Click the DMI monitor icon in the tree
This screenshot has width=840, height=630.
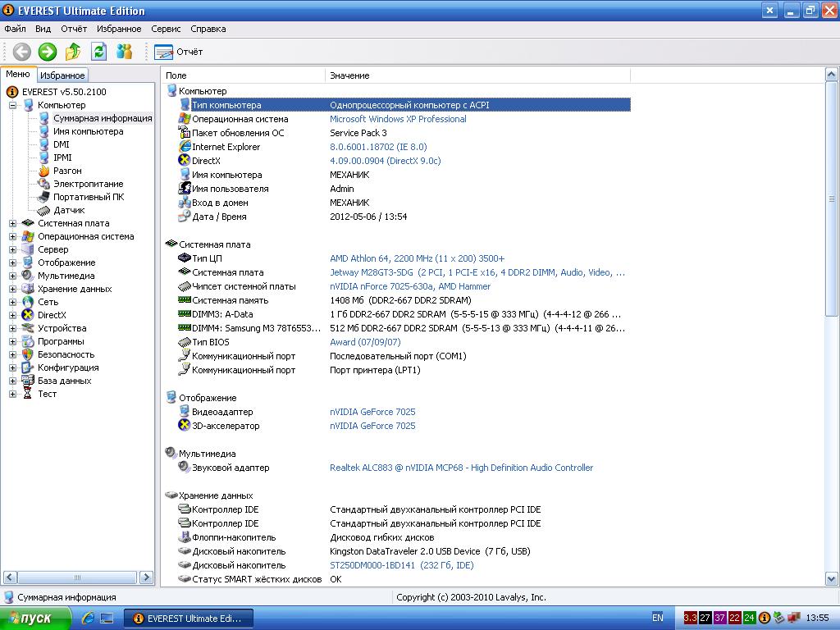[x=44, y=144]
